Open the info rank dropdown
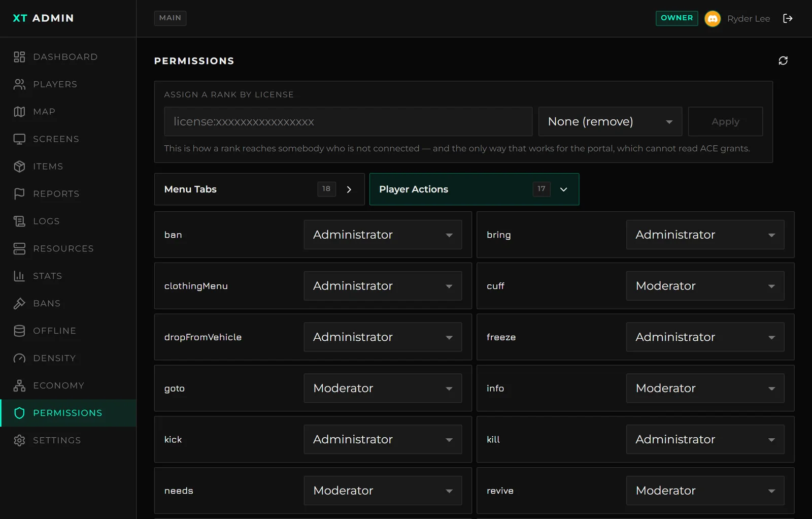The height and width of the screenshot is (519, 812). click(705, 388)
